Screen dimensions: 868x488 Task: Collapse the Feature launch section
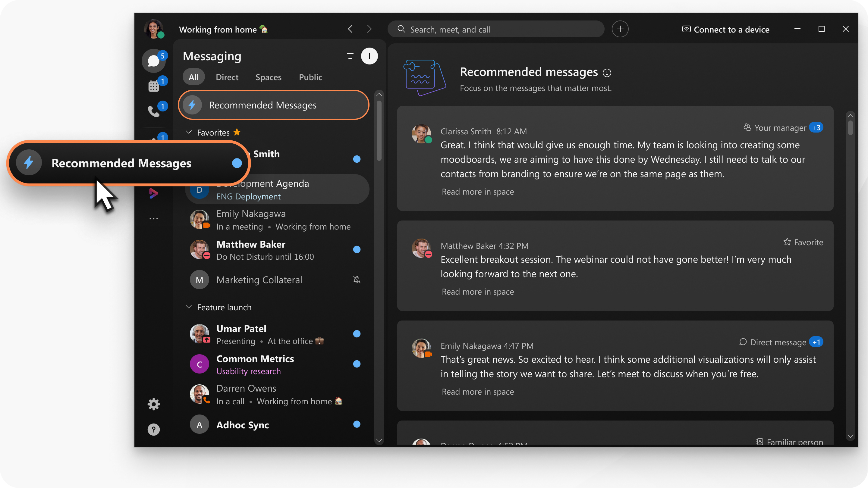coord(188,306)
